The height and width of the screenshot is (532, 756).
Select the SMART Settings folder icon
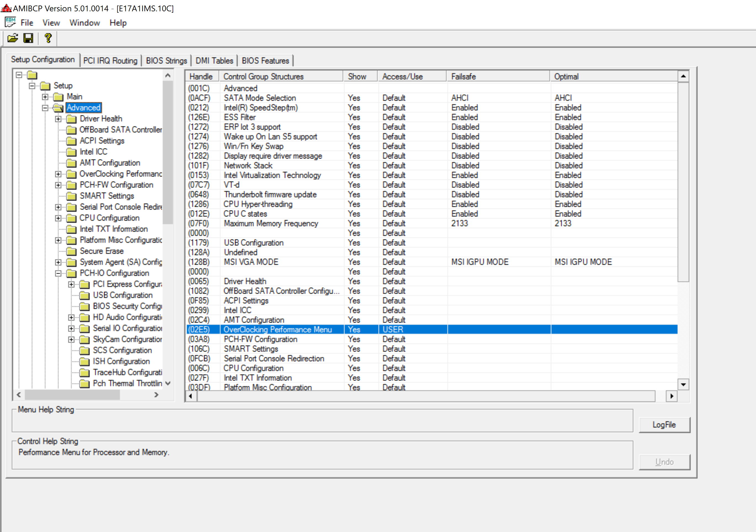[71, 196]
